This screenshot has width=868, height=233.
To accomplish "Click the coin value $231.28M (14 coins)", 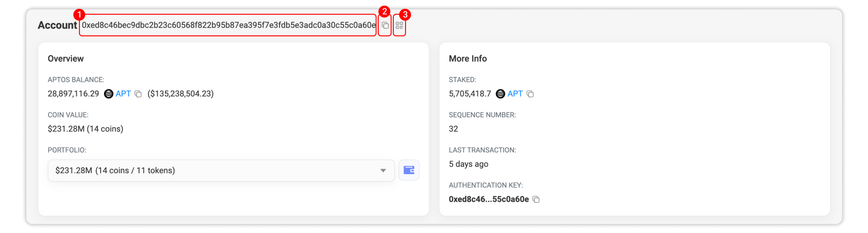I will [85, 129].
